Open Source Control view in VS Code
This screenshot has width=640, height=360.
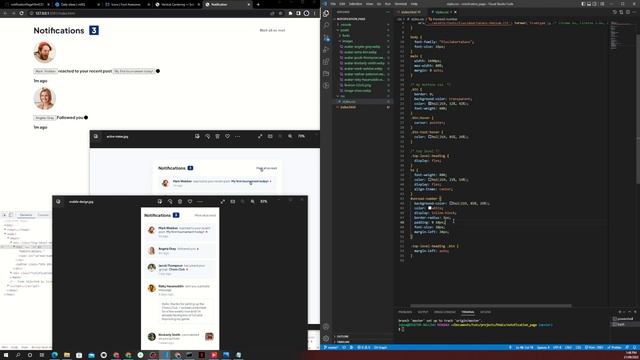(326, 38)
